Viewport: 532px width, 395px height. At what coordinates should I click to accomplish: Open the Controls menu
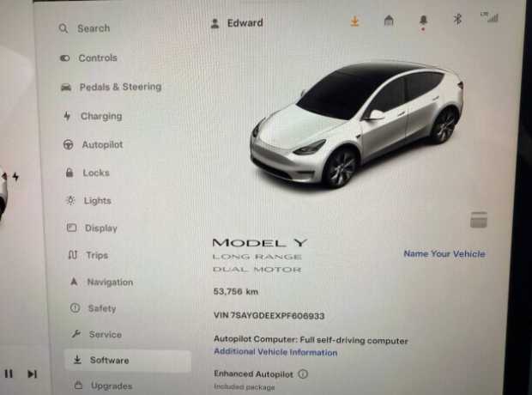point(88,58)
